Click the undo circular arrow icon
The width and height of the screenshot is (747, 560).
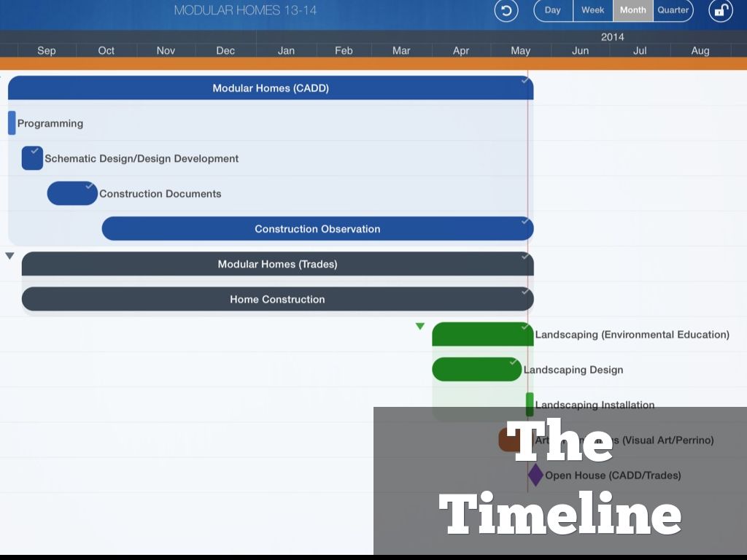click(506, 11)
